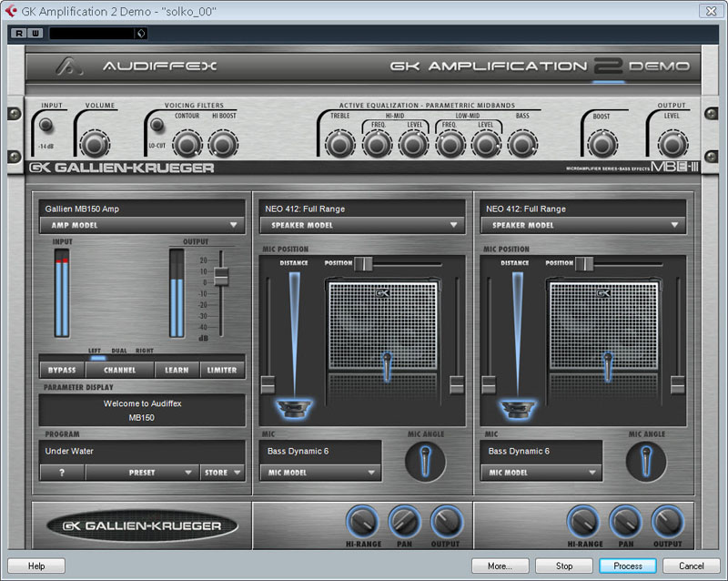Image resolution: width=728 pixels, height=581 pixels.
Task: Toggle the Limiter button
Action: 222,370
